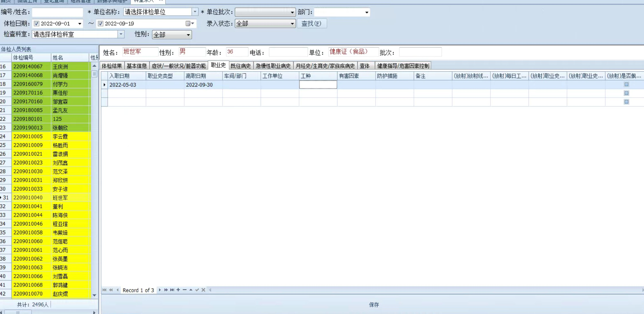The image size is (644, 314).
Task: Switch to the 既往病史 tab
Action: (x=240, y=66)
